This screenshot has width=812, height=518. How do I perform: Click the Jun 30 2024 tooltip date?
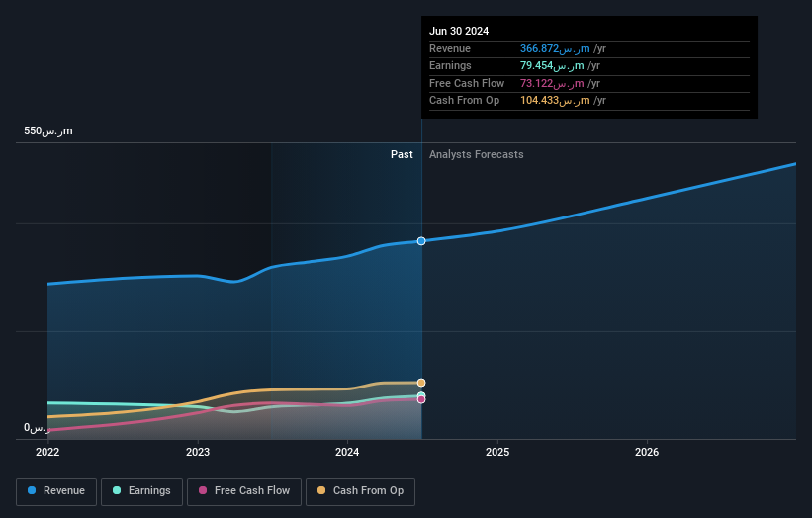coord(459,31)
